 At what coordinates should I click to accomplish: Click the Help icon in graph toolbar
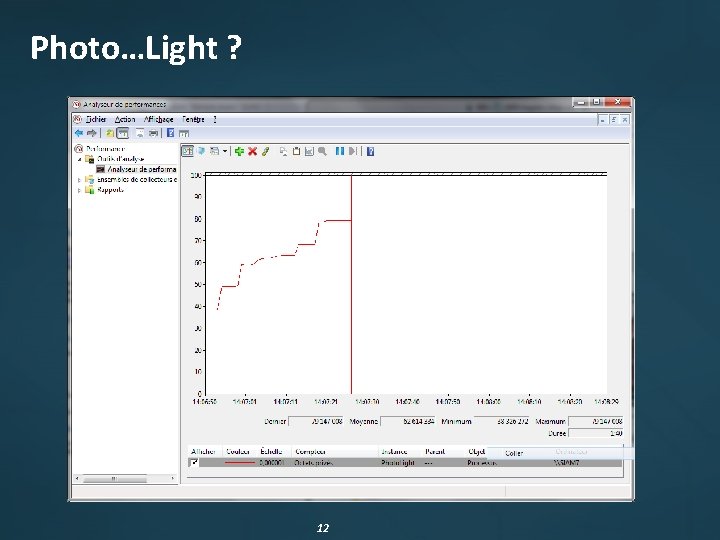point(371,151)
